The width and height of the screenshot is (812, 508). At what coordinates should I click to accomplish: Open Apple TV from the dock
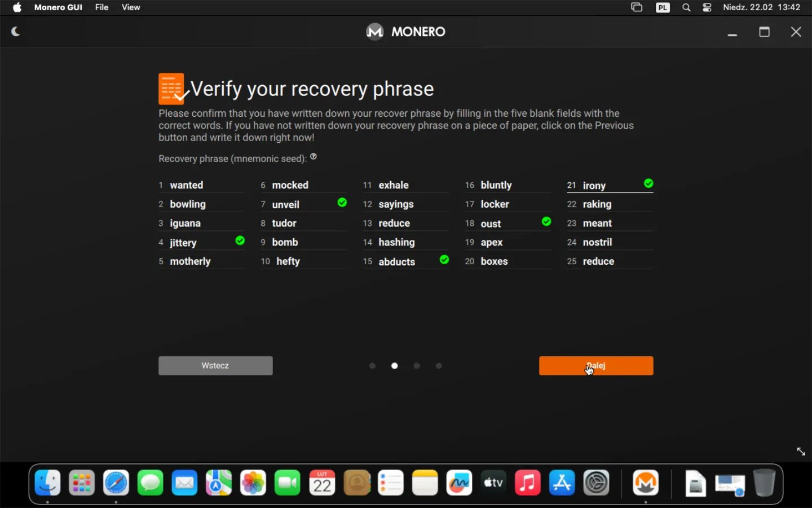tap(494, 483)
